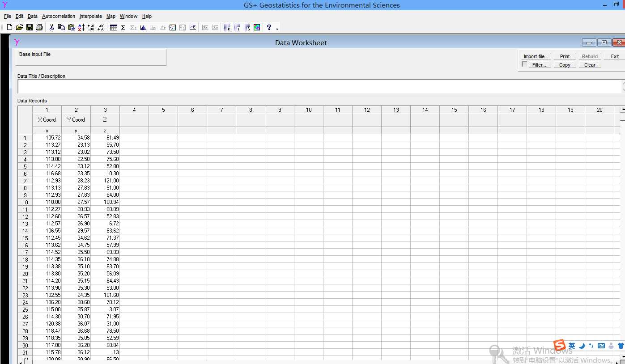Click cell with value 120.38
Image resolution: width=625 pixels, height=364 pixels.
tap(47, 324)
